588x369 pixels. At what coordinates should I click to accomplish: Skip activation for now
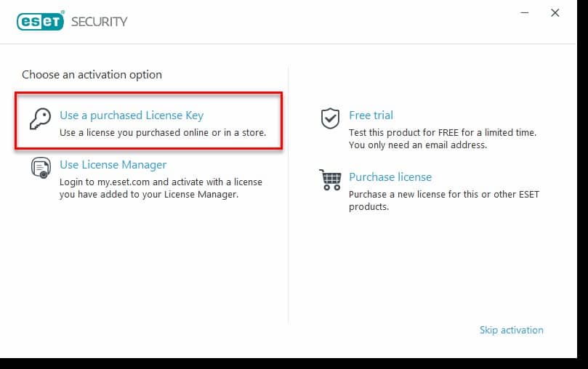511,330
